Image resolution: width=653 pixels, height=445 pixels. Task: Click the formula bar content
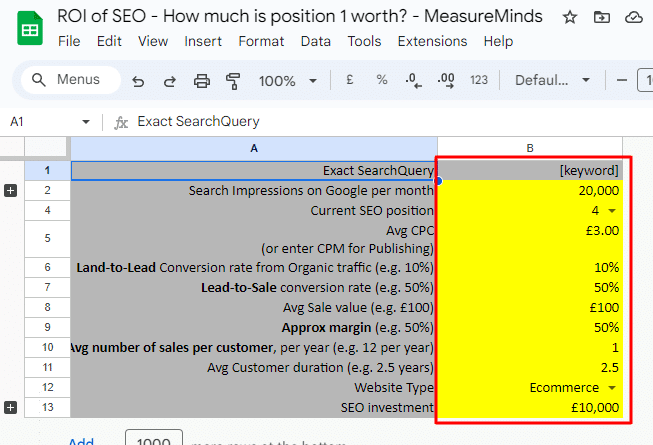(x=198, y=122)
